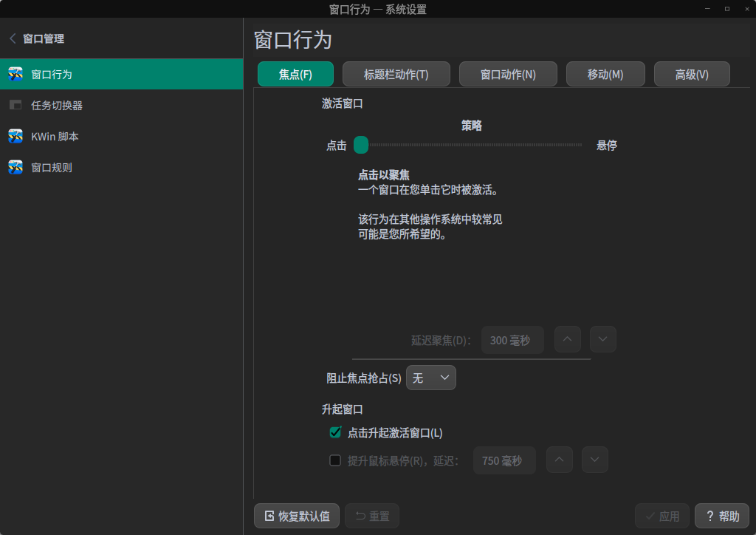Switch to the 移动 tab
The image size is (756, 535).
(x=605, y=74)
